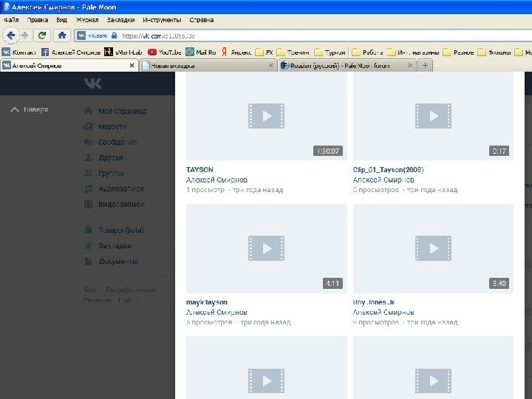532x399 pixels.
Task: Click the Закладки star icon
Action: pos(88,245)
